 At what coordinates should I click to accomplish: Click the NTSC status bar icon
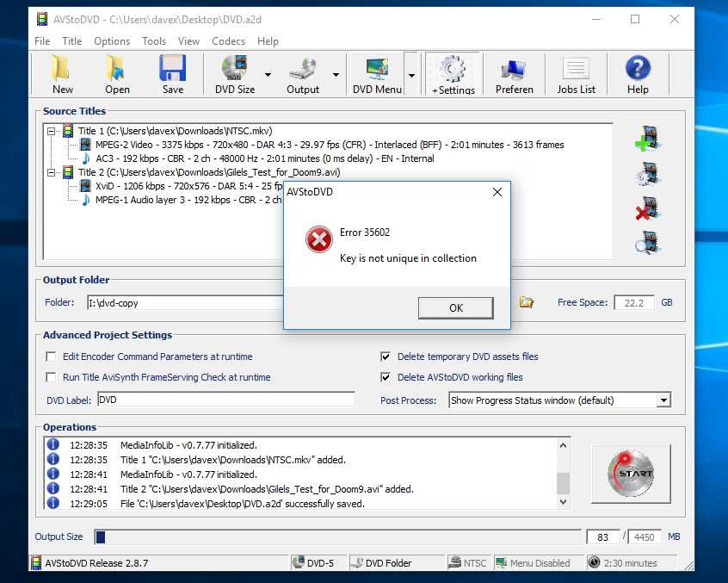coord(454,562)
